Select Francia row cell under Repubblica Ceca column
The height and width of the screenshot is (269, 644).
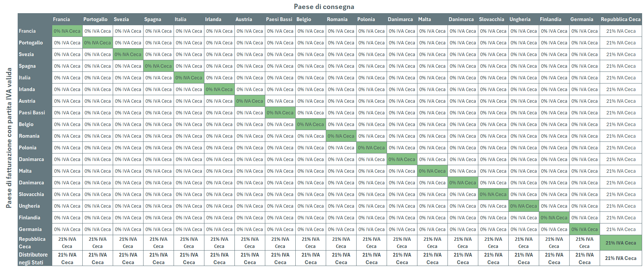click(621, 31)
